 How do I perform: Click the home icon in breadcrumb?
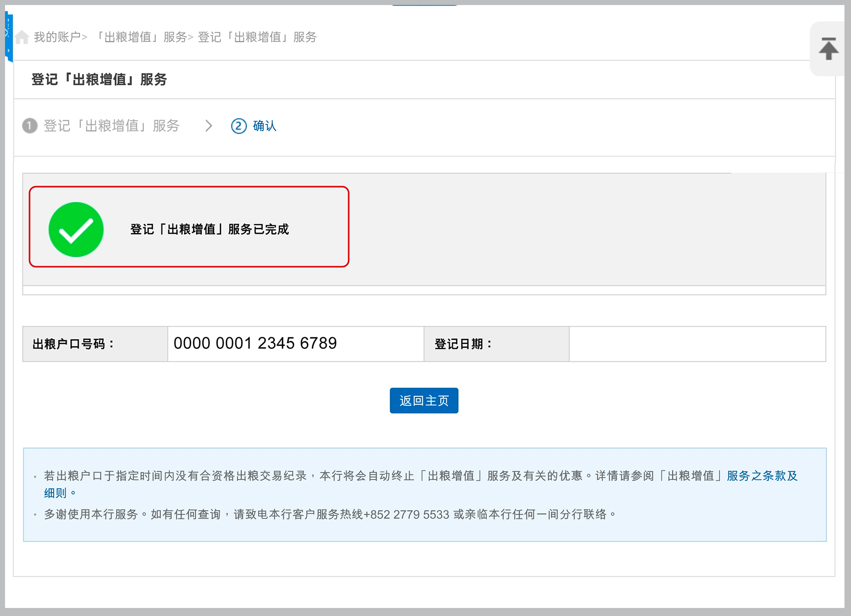coord(22,37)
